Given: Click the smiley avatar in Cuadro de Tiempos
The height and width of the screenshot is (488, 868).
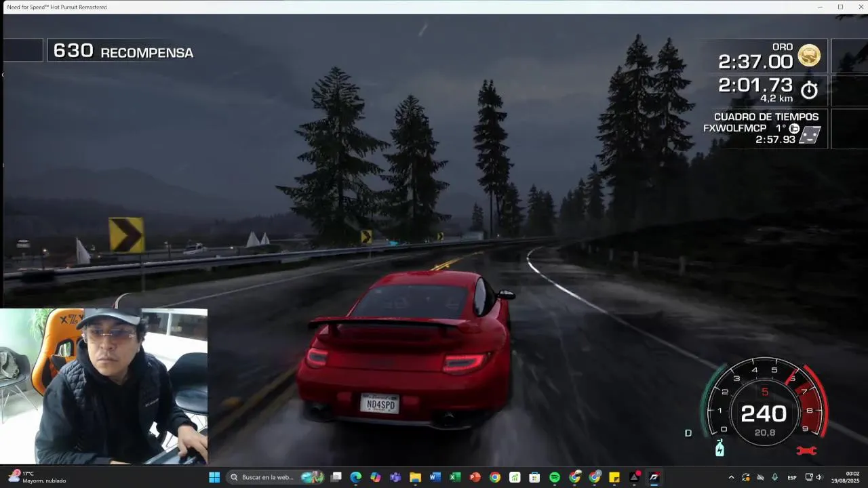Looking at the screenshot, I should point(810,135).
